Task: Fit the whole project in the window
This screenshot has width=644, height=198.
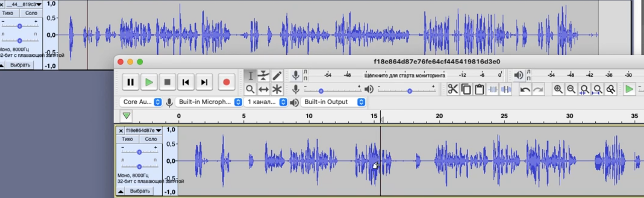Action: pos(597,89)
